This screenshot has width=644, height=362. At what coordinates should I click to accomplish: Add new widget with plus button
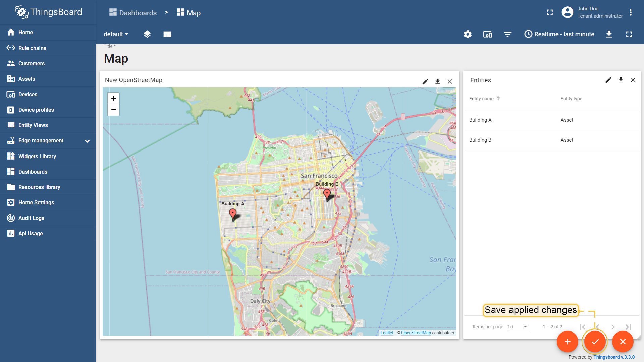(568, 342)
